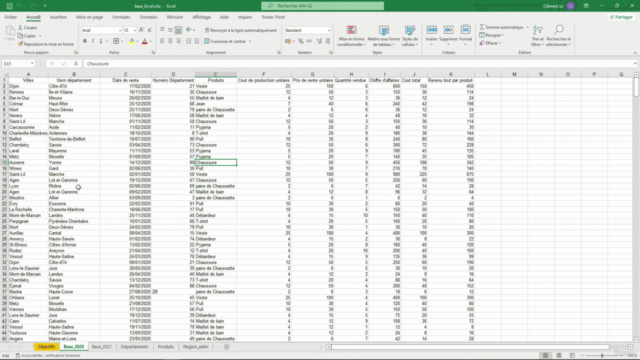The width and height of the screenshot is (640, 360).
Task: Align cell content to vertical middle
Action: pyautogui.click(x=170, y=30)
